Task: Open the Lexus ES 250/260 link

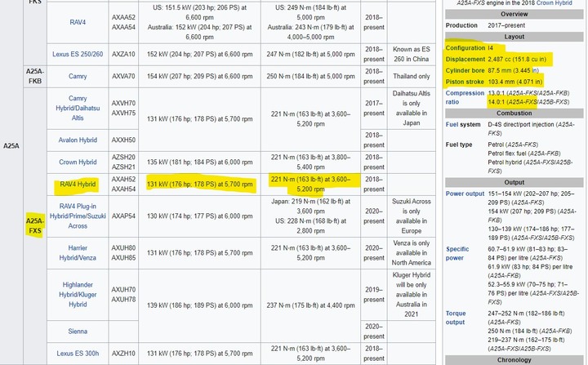Action: [x=78, y=54]
